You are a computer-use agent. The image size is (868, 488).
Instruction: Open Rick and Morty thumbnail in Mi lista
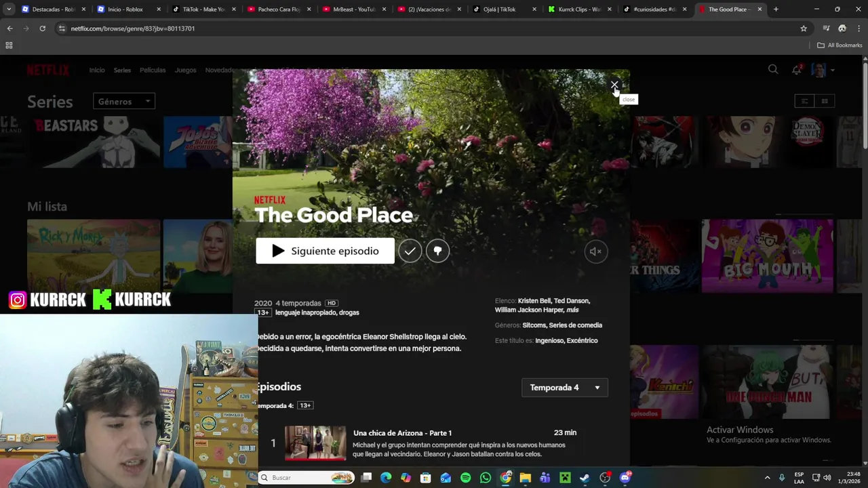tap(94, 256)
